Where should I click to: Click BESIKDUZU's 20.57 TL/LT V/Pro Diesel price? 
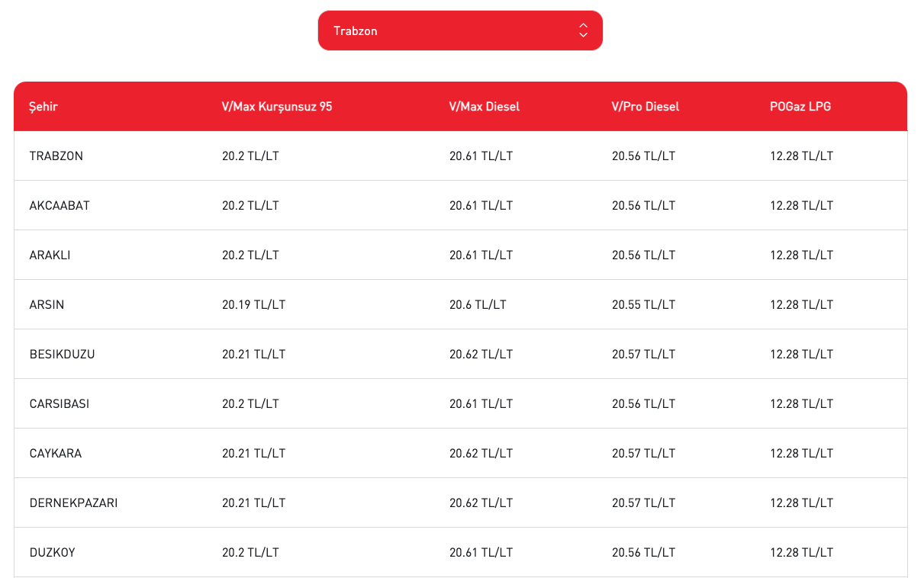pyautogui.click(x=643, y=355)
